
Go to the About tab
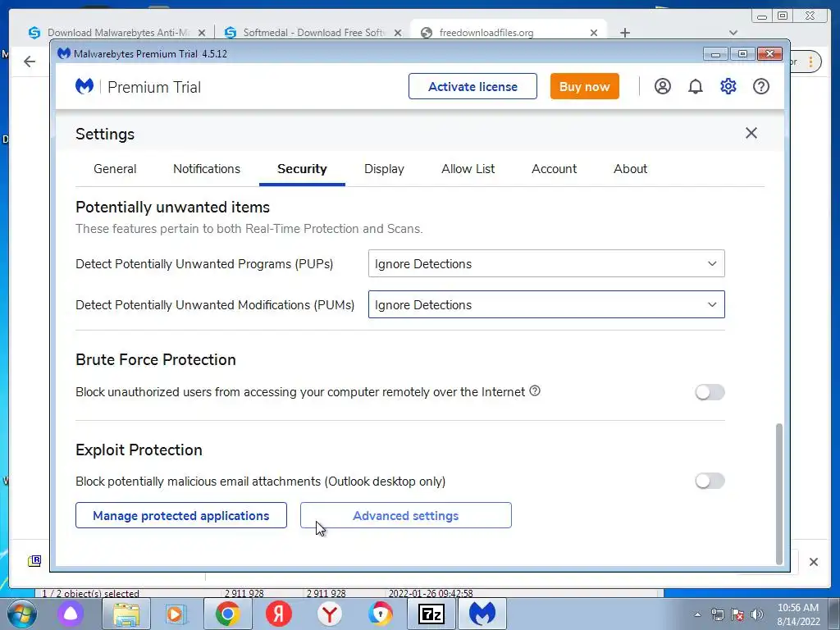tap(630, 169)
